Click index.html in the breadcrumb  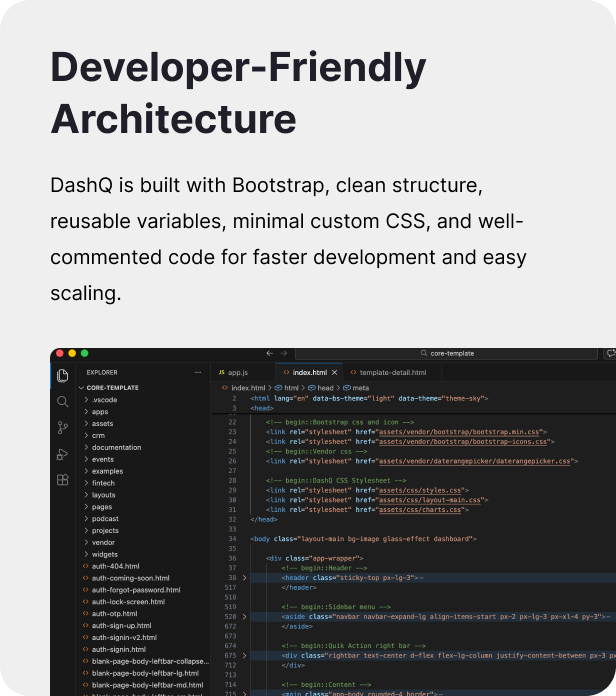pos(248,388)
